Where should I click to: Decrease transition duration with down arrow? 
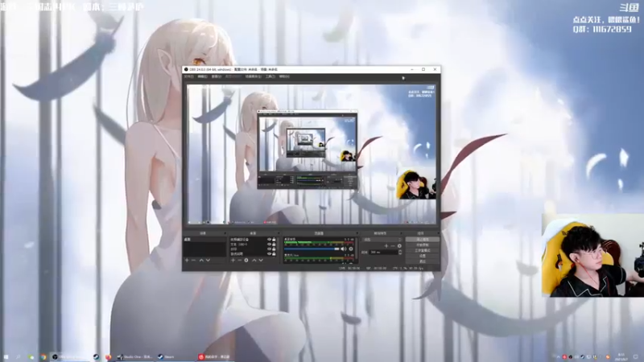400,253
